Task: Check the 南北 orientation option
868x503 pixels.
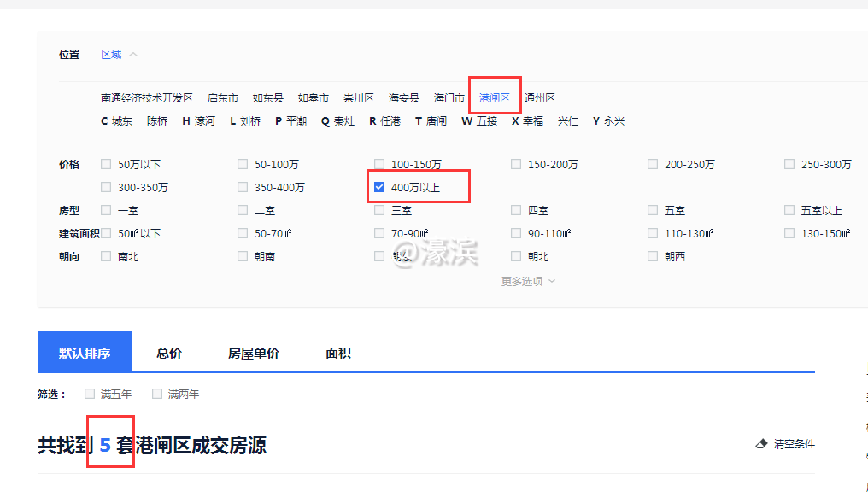Action: pyautogui.click(x=106, y=255)
